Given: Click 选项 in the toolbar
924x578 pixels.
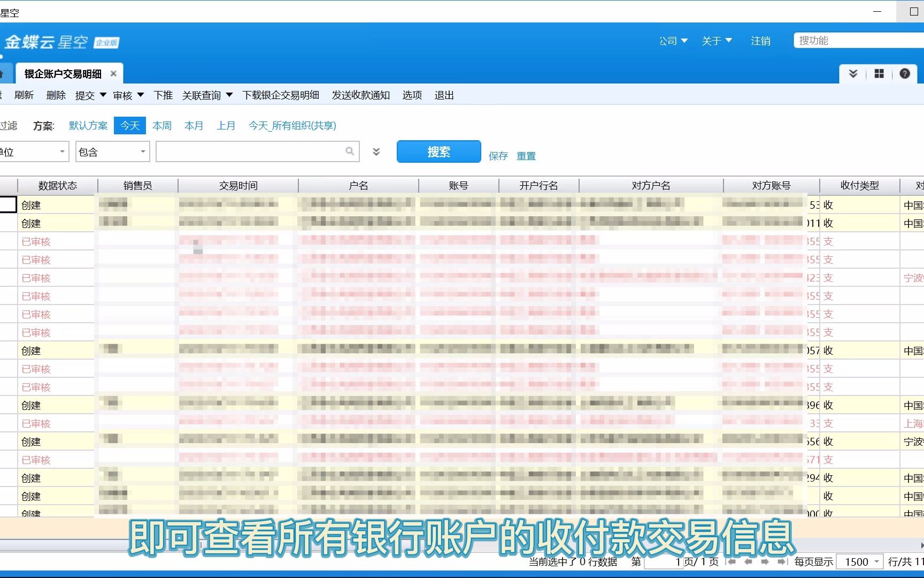Looking at the screenshot, I should click(x=412, y=95).
